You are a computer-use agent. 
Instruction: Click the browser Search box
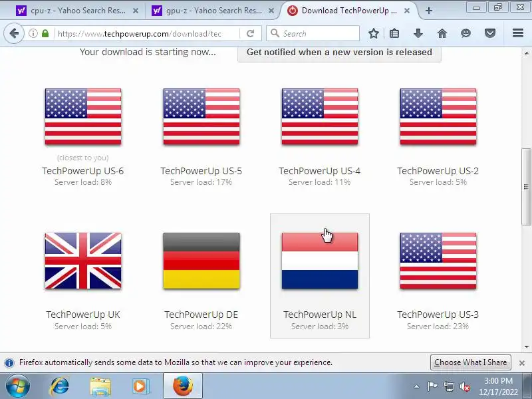click(313, 33)
